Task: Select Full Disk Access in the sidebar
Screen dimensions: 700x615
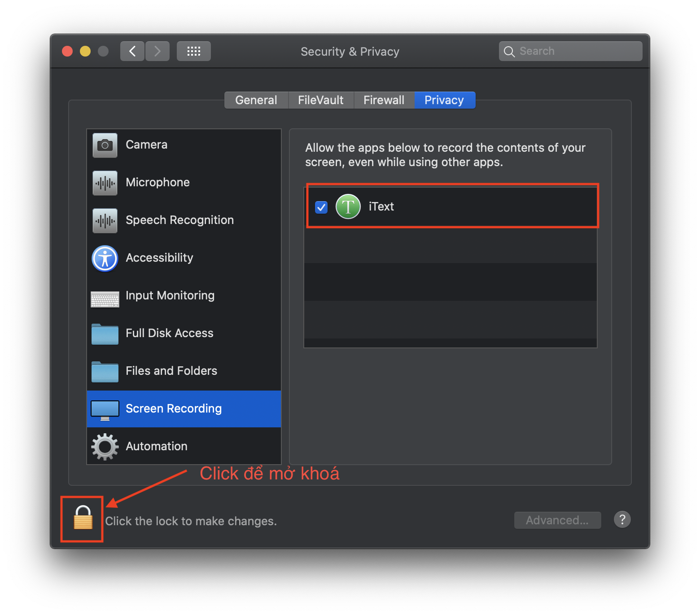Action: [169, 333]
